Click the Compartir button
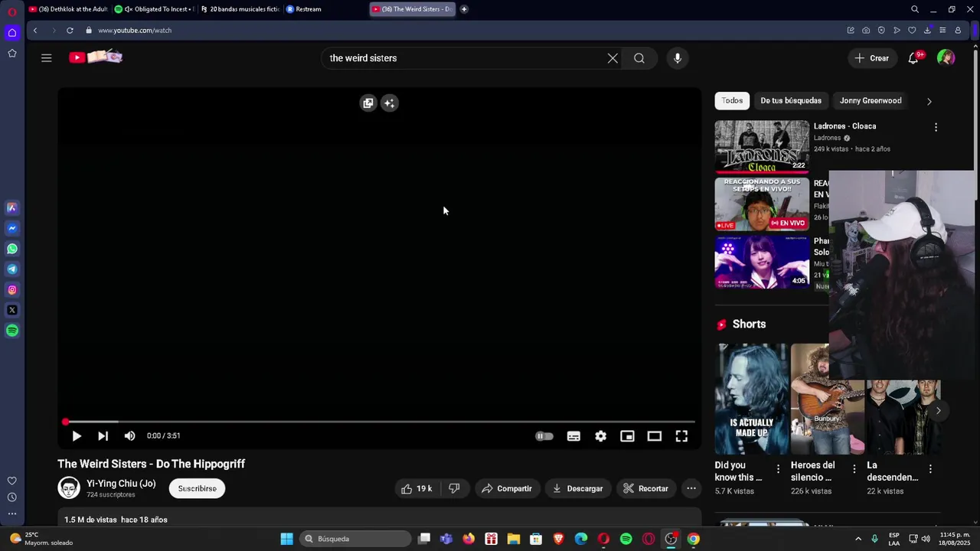Screen dimensions: 980x551 point(507,489)
